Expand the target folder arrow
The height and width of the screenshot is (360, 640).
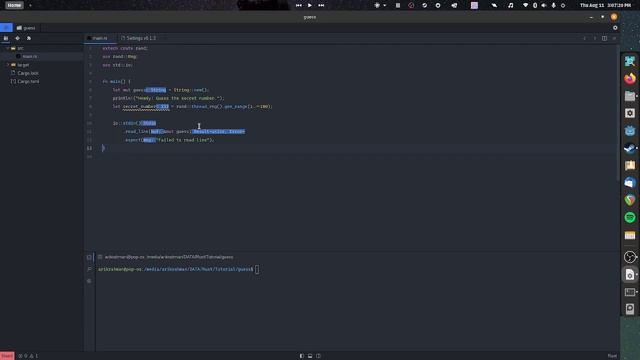8,65
